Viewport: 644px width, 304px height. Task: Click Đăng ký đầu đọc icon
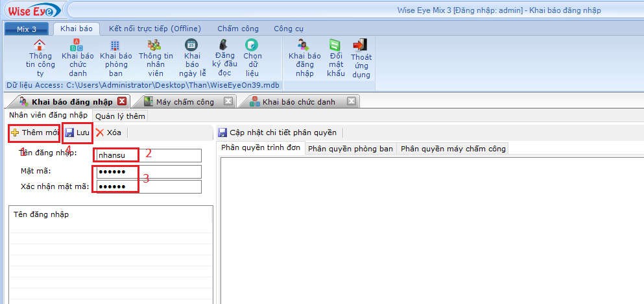point(224,45)
